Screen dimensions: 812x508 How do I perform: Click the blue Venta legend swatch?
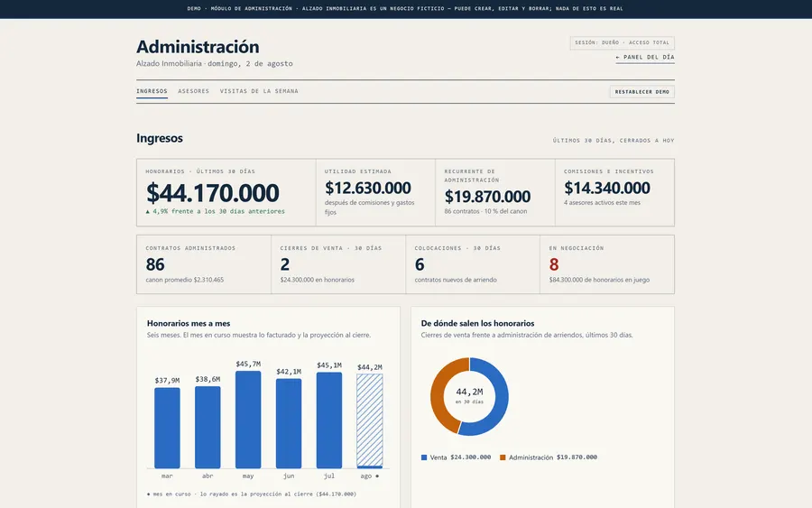[424, 457]
